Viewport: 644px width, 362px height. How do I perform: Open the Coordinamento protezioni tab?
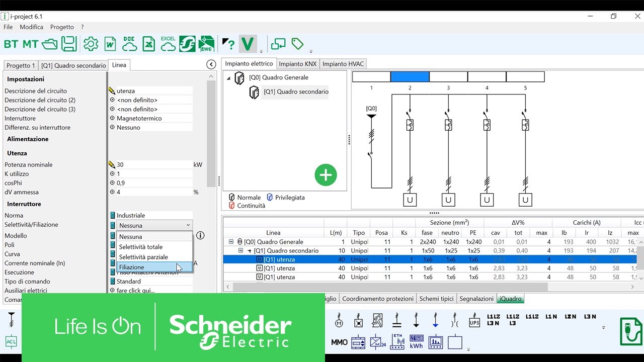click(378, 299)
